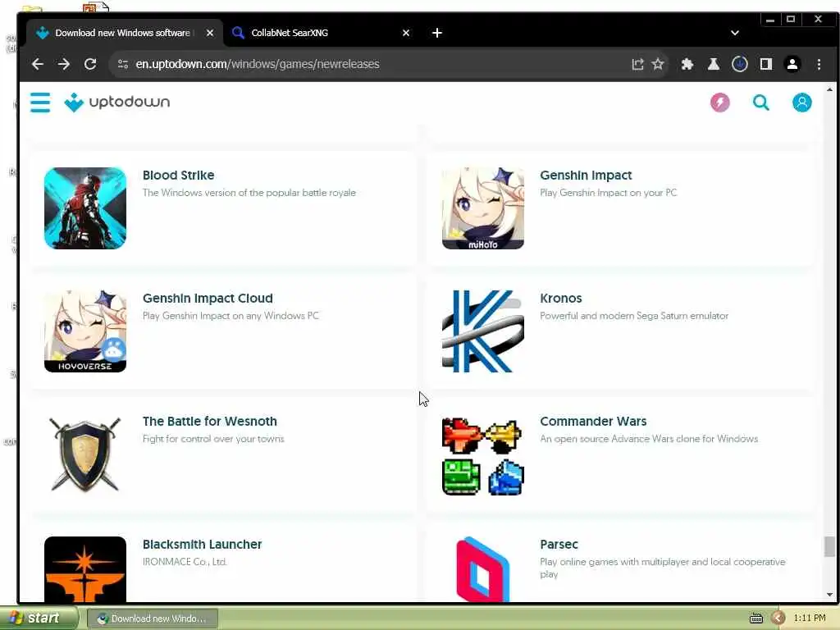Open the Genshin Impact Cloud HoYoverse icon
The width and height of the screenshot is (840, 630).
click(85, 331)
